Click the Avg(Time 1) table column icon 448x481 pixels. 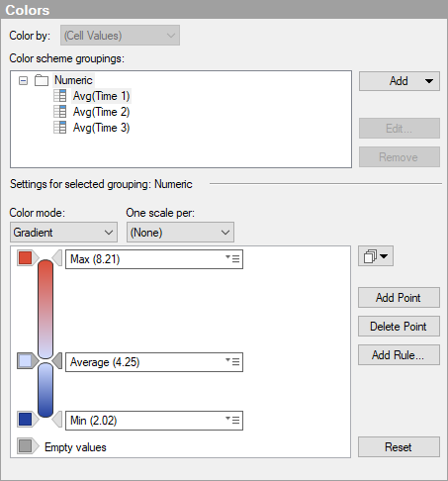click(x=60, y=96)
